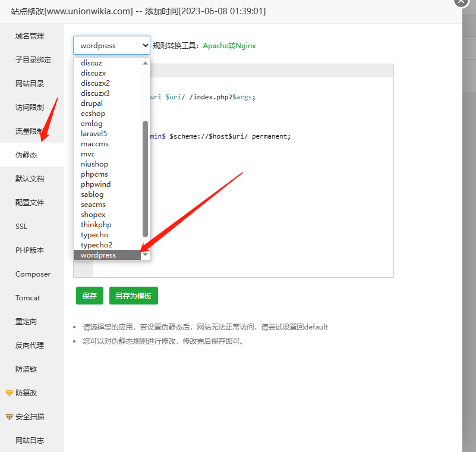Click the 另存为模板 button
Viewport: 476px width, 452px height.
click(134, 296)
